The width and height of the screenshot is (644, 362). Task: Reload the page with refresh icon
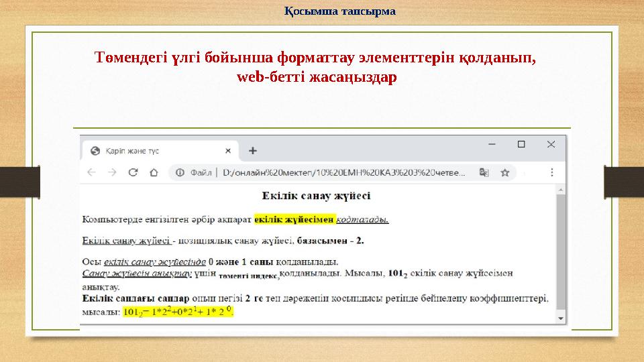133,172
